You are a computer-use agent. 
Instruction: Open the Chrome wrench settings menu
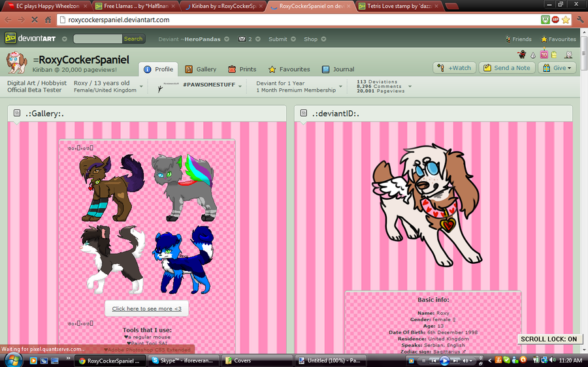580,20
